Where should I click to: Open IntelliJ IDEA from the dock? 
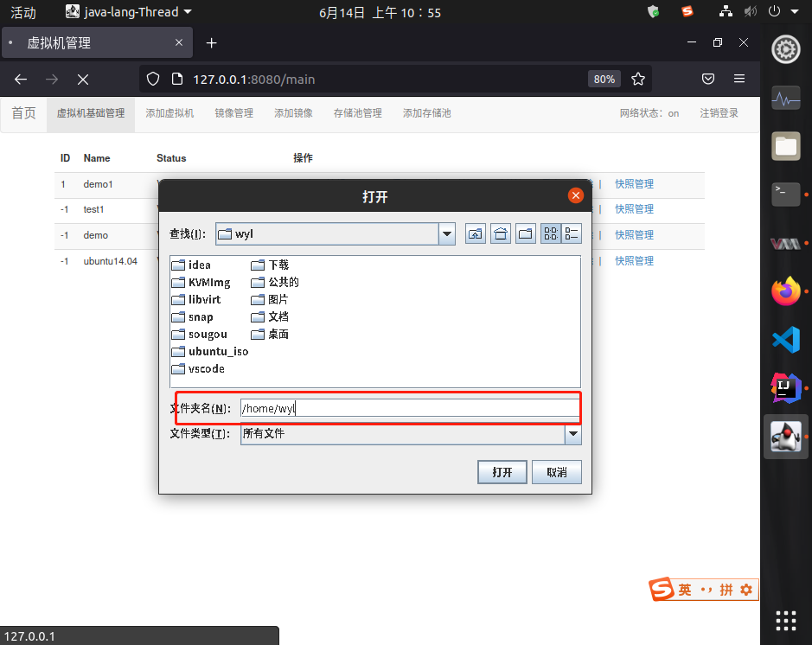tap(785, 388)
